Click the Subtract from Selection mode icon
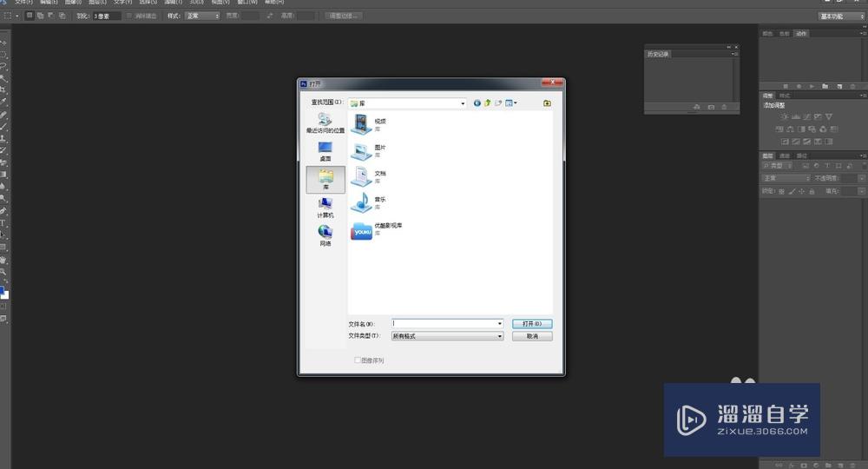The height and width of the screenshot is (469, 868). [x=51, y=16]
